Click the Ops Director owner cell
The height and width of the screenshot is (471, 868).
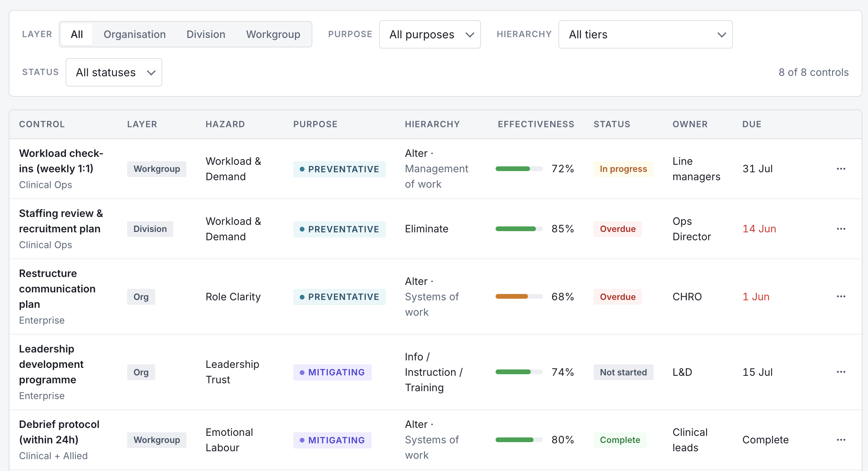pos(692,229)
